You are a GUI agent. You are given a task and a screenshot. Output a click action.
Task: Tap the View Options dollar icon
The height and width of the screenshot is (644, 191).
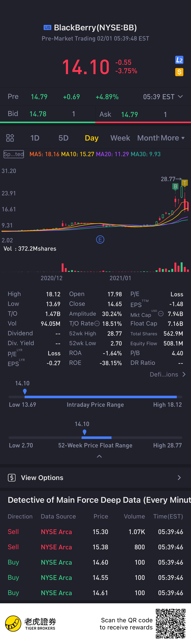tap(12, 478)
